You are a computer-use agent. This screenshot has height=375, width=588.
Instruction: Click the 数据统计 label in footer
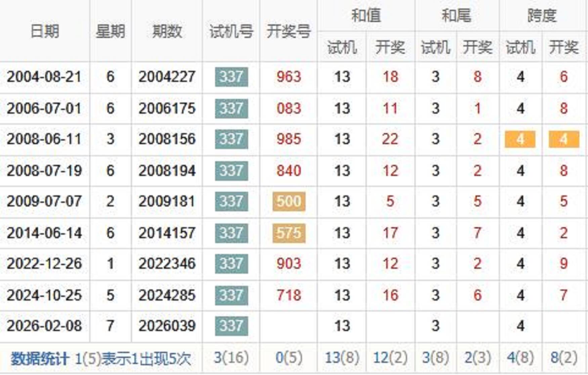pos(40,359)
